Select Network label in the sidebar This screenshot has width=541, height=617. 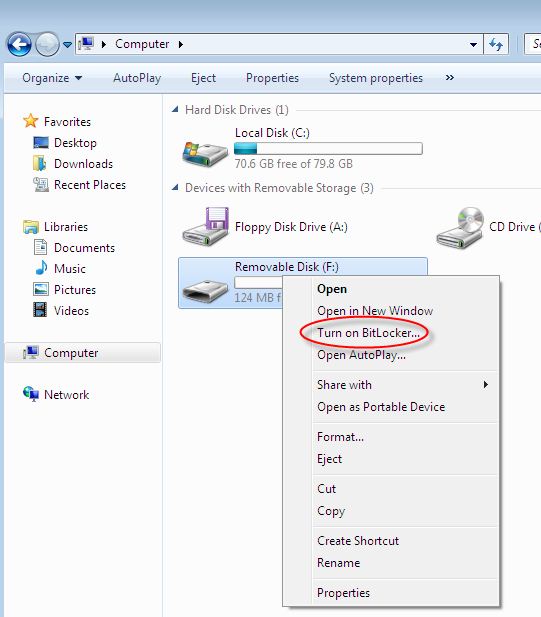66,395
